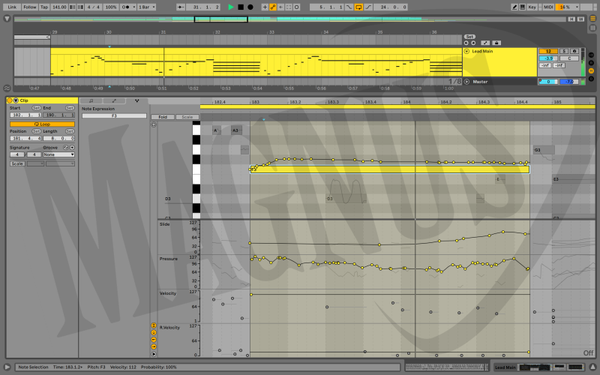Click the clip activator orange circle

point(10,100)
